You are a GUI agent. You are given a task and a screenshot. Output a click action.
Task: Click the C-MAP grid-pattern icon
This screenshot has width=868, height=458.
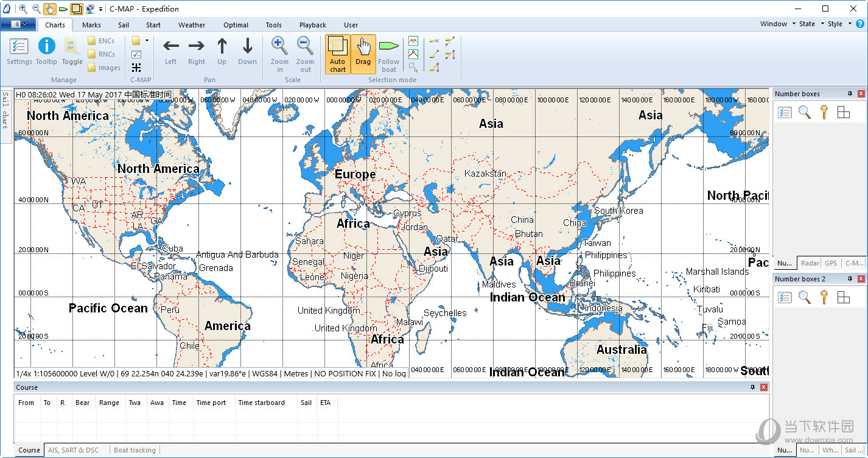pos(136,68)
